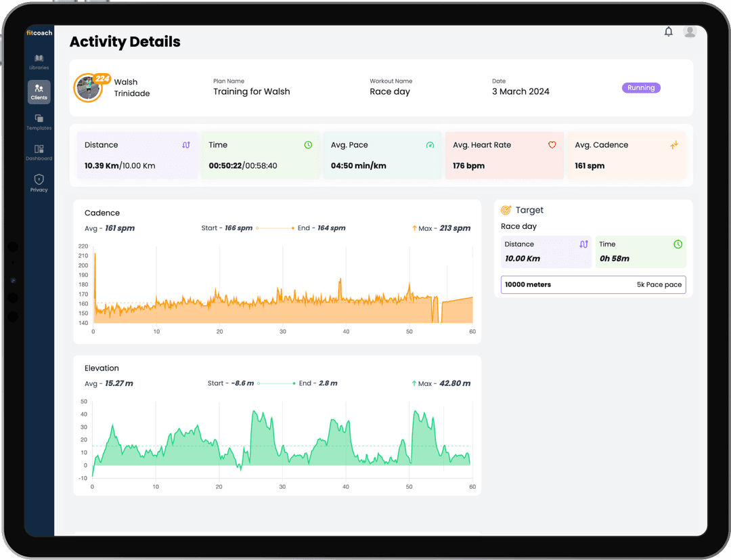Click the Target Time 0h 58m card
Image resolution: width=731 pixels, height=560 pixels.
pos(640,252)
